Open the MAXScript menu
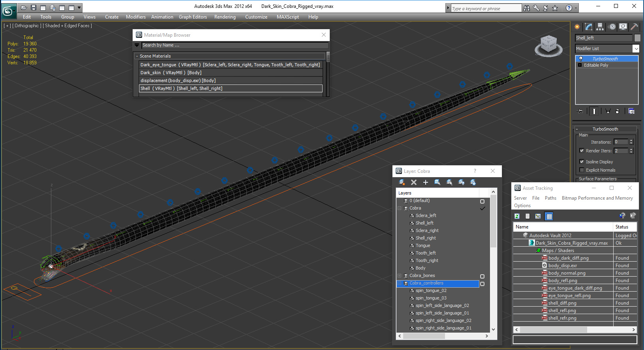 point(288,17)
